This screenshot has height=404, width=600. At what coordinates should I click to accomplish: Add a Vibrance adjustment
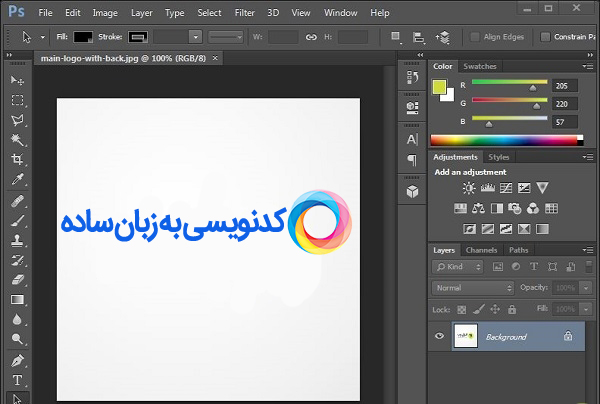pos(543,187)
